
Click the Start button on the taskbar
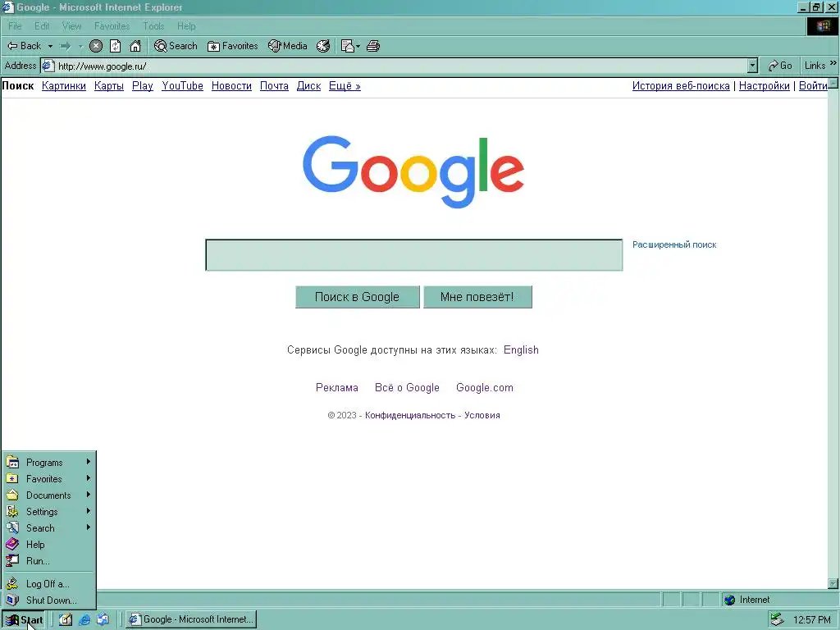click(25, 620)
